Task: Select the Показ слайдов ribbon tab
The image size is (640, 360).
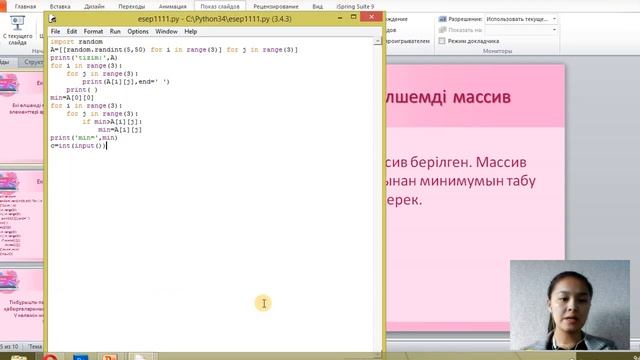Action: tap(220, 7)
